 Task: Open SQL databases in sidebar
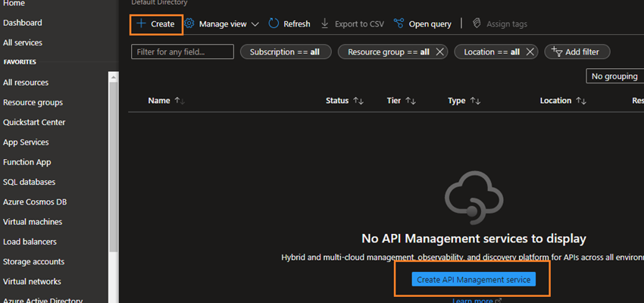coord(29,182)
